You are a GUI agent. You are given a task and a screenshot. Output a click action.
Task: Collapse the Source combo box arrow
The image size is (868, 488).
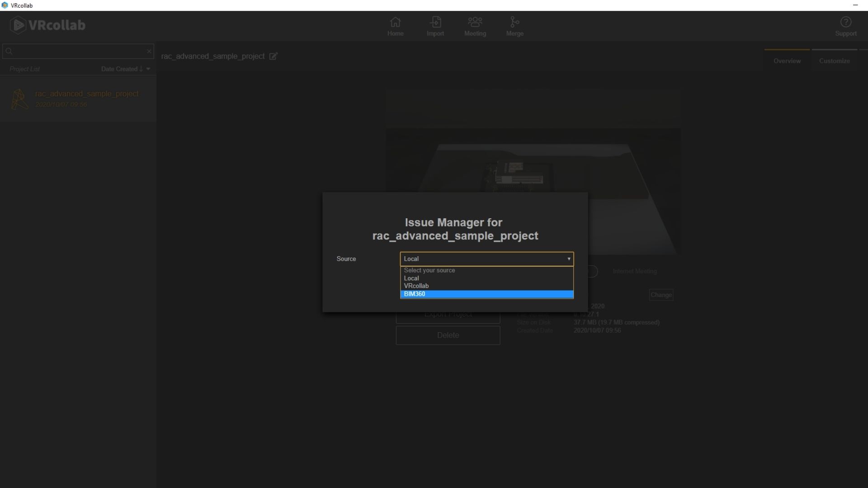coord(568,259)
